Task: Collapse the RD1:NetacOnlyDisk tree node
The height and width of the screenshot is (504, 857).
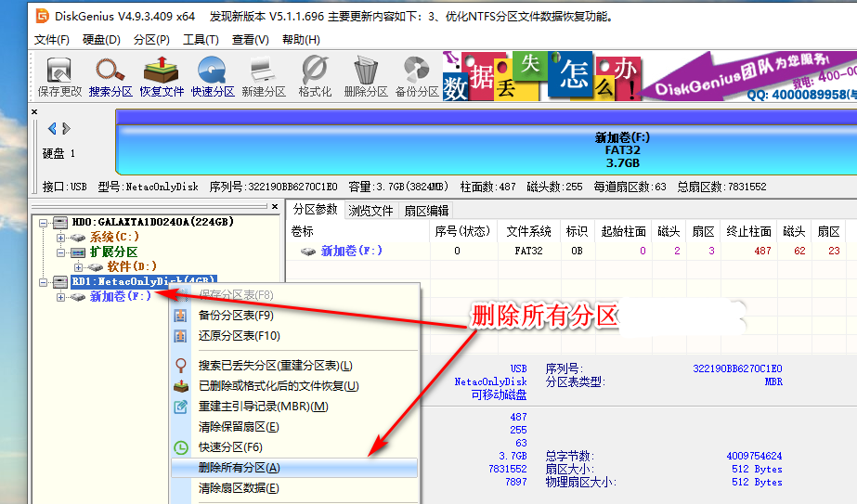Action: coord(44,282)
